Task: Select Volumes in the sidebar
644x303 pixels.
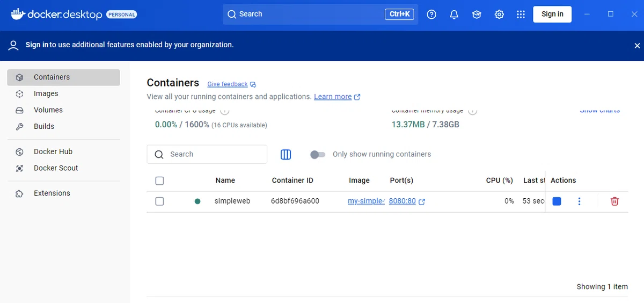Action: pyautogui.click(x=63, y=110)
